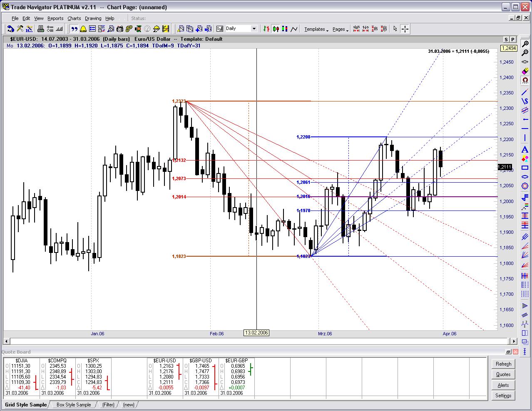Click the zoom in magnifier tool

coord(525,44)
